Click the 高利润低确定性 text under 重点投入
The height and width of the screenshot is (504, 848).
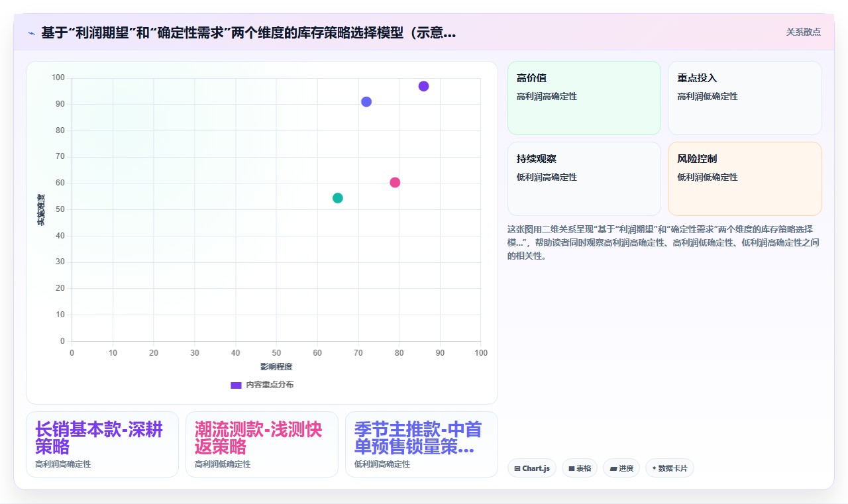click(x=708, y=96)
